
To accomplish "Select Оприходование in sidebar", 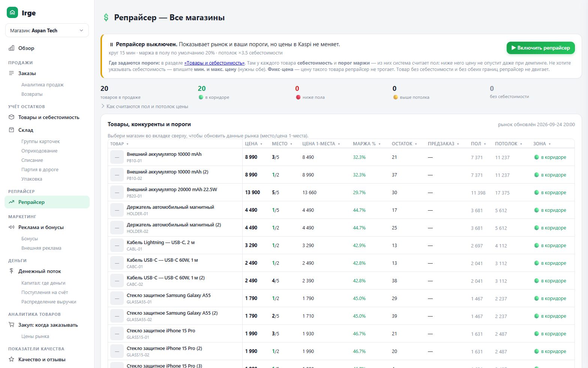I will pos(39,151).
